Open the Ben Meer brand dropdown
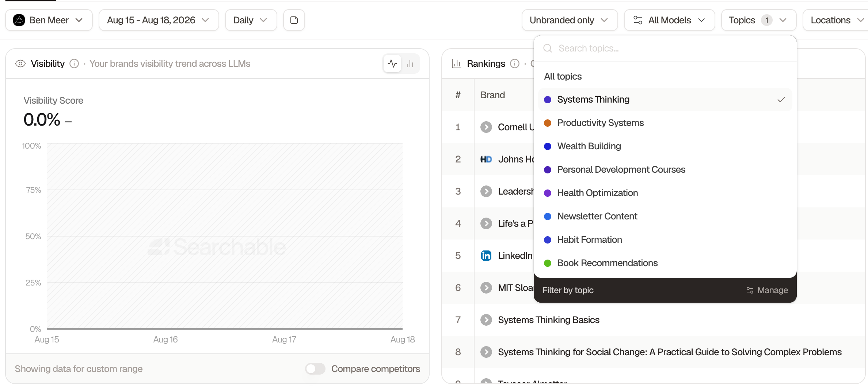Image resolution: width=868 pixels, height=387 pixels. tap(49, 20)
